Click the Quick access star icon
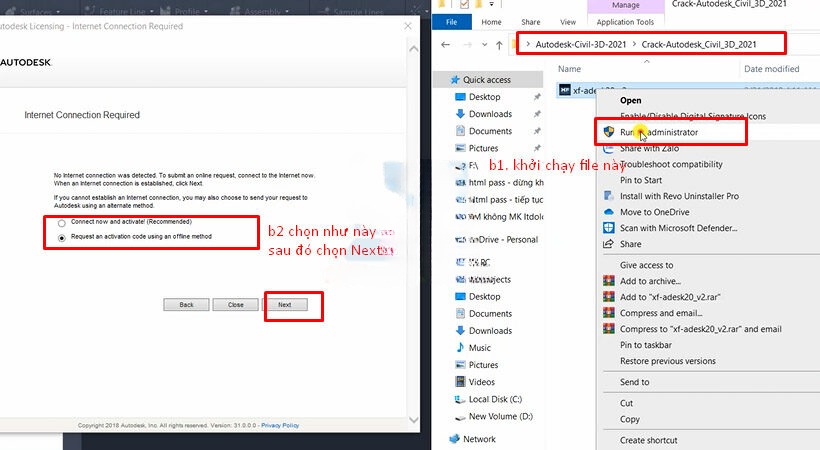Viewport: 820px width, 450px height. coord(455,80)
